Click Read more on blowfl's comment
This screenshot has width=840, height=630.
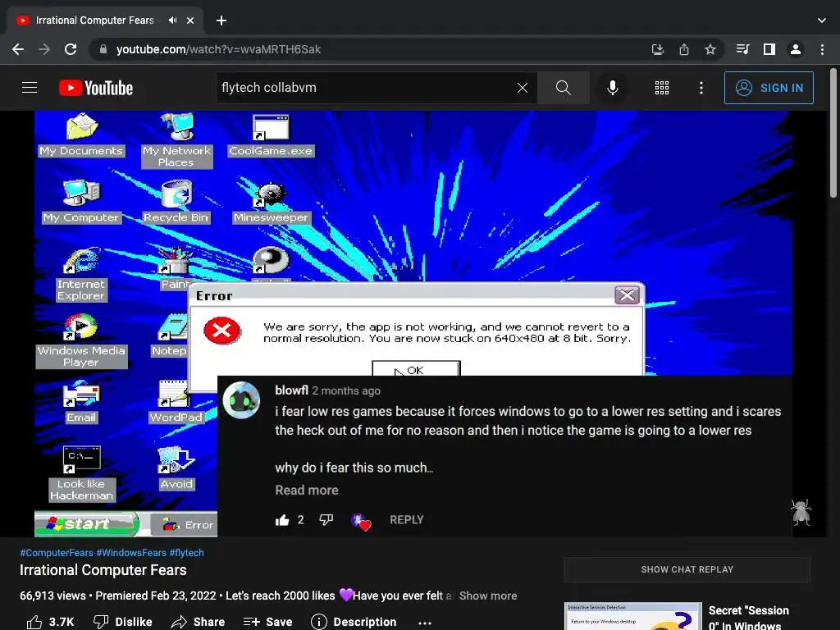click(x=307, y=491)
